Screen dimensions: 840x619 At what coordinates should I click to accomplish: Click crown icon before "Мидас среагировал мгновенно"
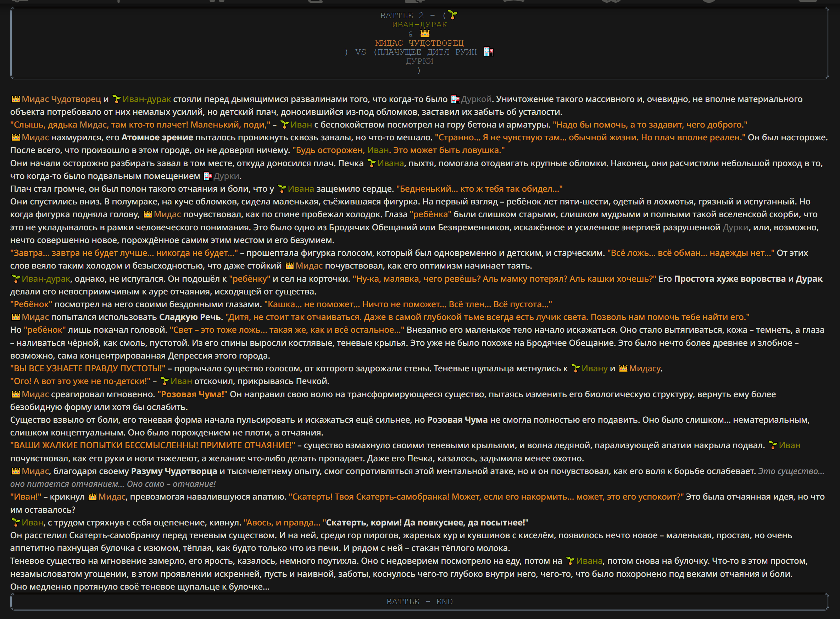point(15,394)
